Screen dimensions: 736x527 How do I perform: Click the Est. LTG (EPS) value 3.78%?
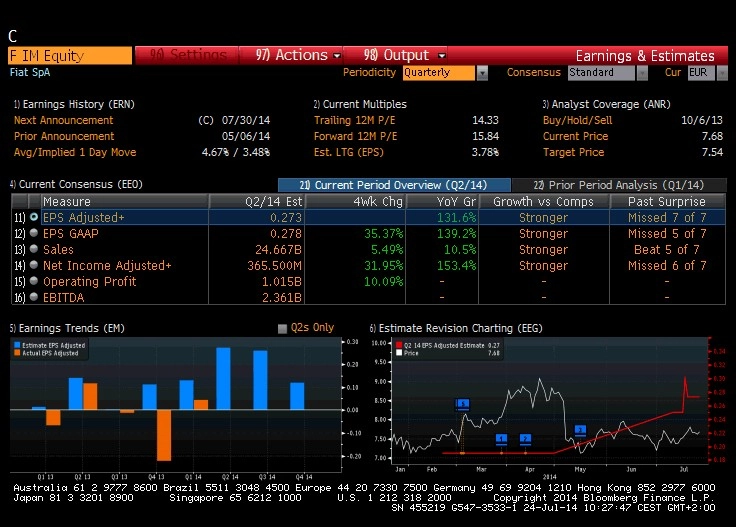point(485,152)
